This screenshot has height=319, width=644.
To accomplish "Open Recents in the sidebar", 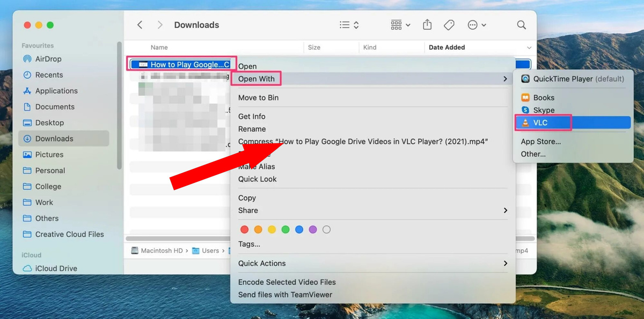I will coord(49,75).
